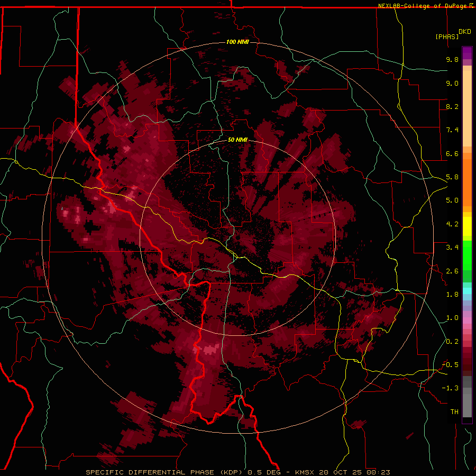Click the 6.6 value on the scale
The image size is (476, 476).
[x=452, y=153]
